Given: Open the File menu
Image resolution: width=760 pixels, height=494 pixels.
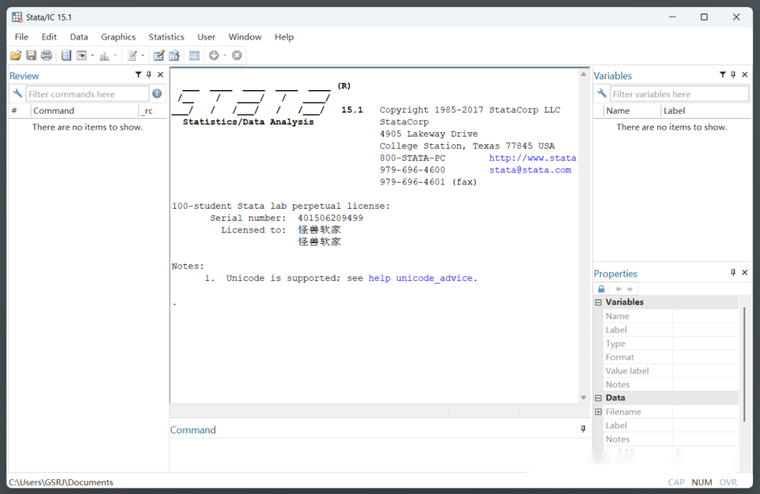Looking at the screenshot, I should [x=21, y=37].
